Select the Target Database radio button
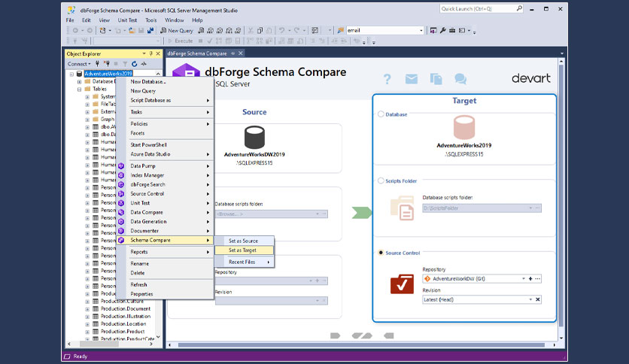 click(381, 114)
